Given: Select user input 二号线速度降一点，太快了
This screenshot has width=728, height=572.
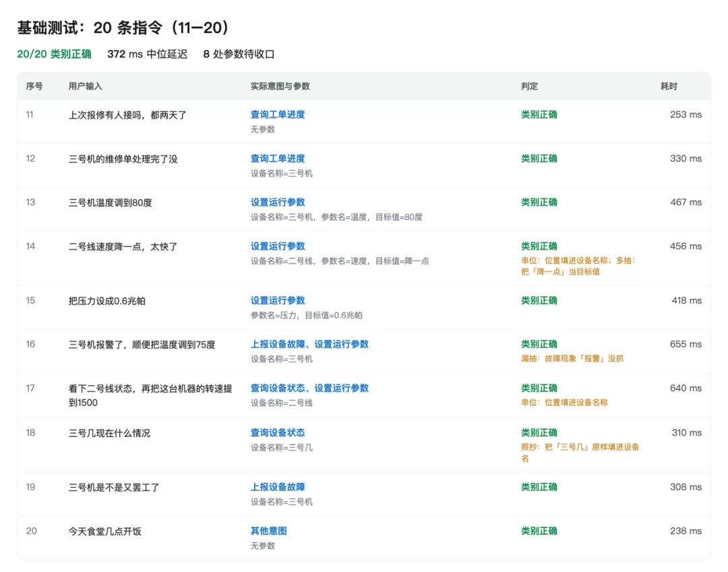Looking at the screenshot, I should point(123,247).
